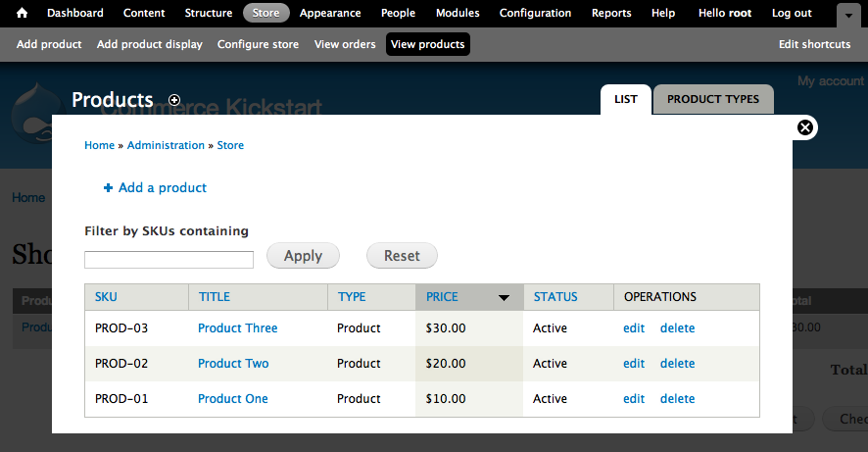Viewport: 868px width, 452px height.
Task: Focus the Filter by SKUs text field
Action: [x=169, y=260]
